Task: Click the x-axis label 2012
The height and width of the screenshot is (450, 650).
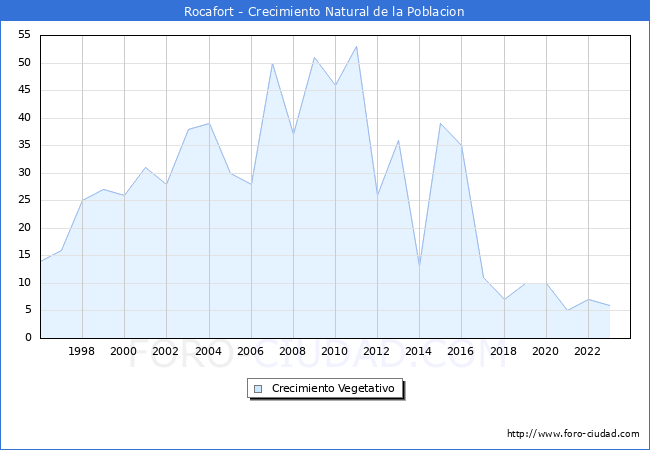Action: coord(376,351)
